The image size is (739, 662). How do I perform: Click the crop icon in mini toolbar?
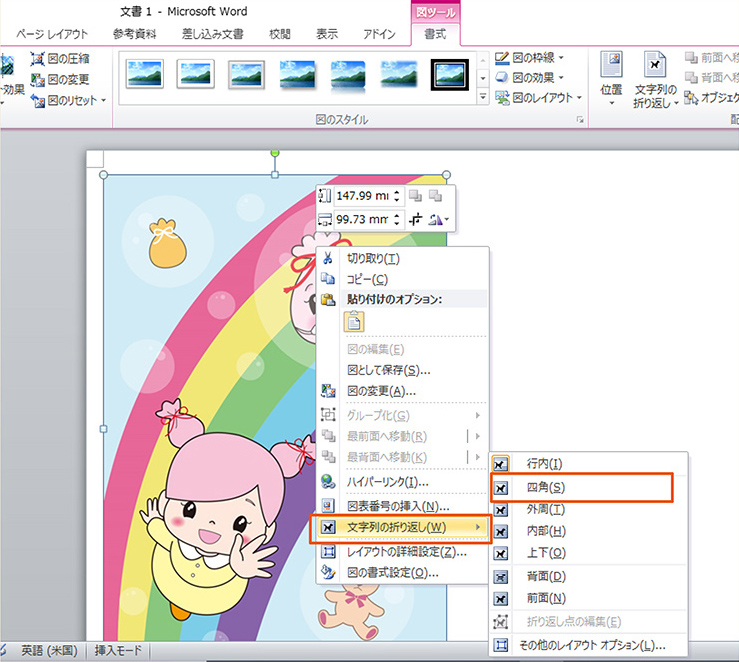coord(416,219)
